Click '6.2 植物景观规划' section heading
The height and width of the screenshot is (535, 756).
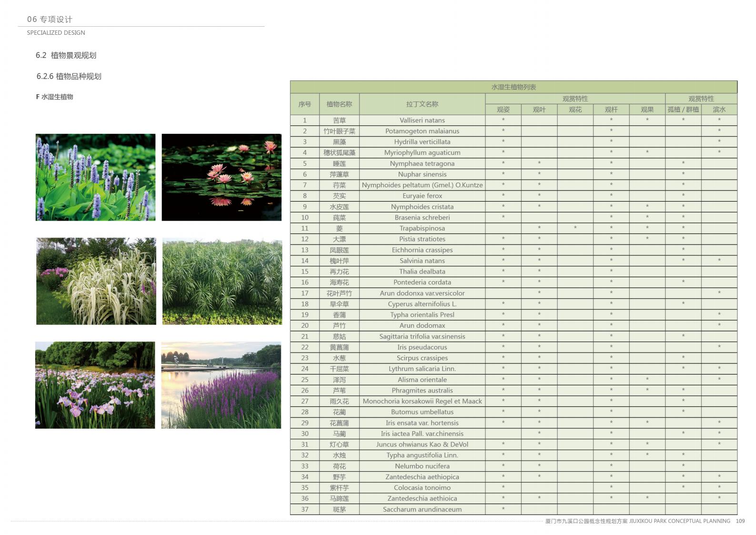(x=66, y=55)
